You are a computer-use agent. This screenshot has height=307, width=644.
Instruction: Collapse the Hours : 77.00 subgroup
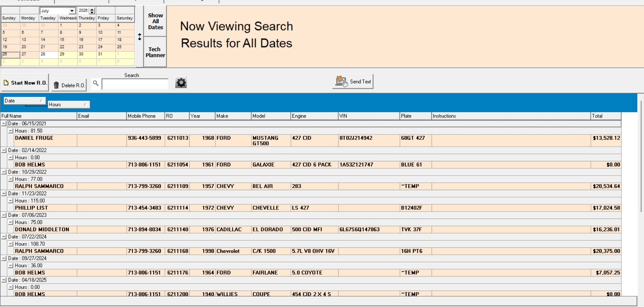click(11, 179)
